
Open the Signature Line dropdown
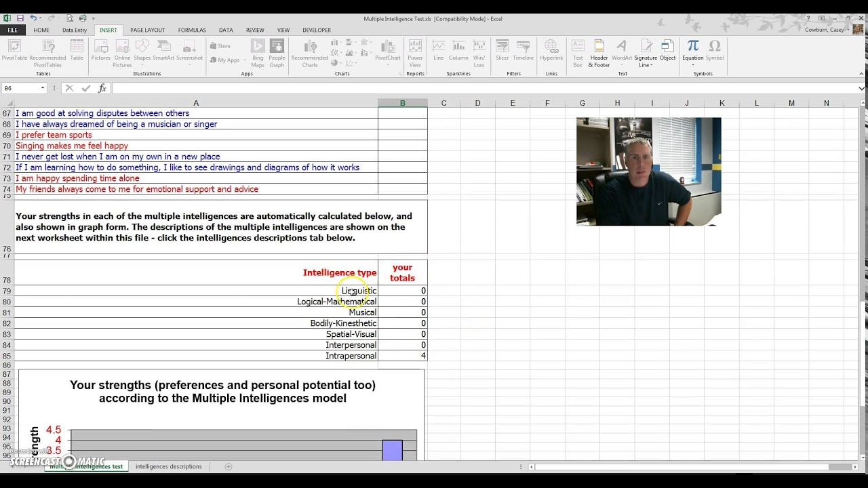pos(646,53)
